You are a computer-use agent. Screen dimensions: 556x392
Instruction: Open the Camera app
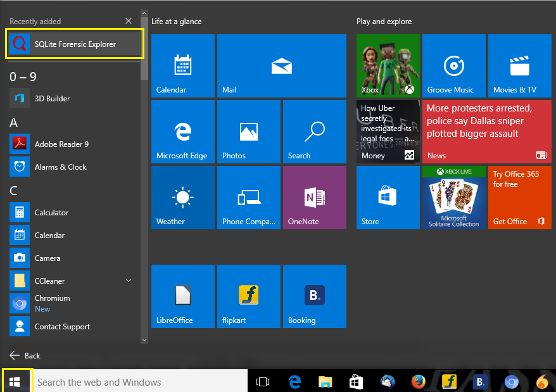coord(75,258)
